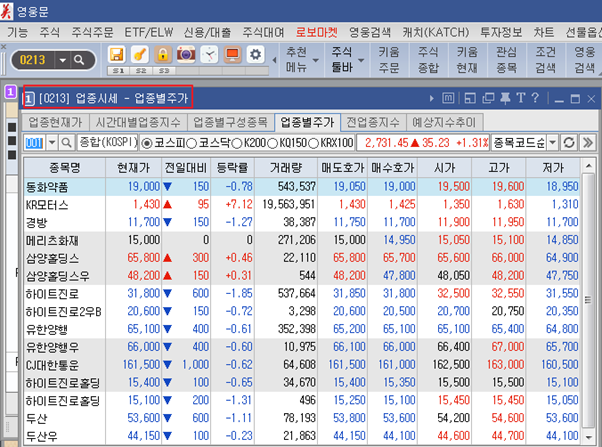Open dropdown arrow next to 001 code

tap(52, 143)
